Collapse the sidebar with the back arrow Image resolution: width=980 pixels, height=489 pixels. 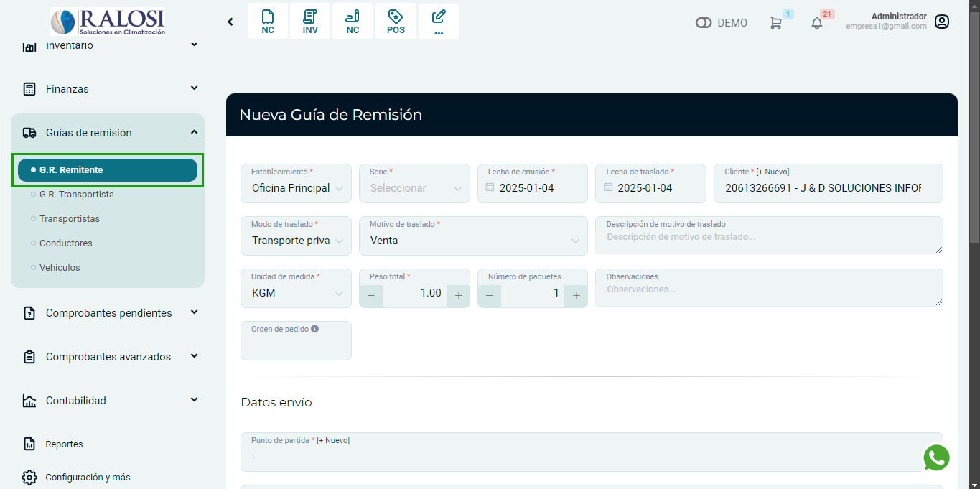coord(230,22)
